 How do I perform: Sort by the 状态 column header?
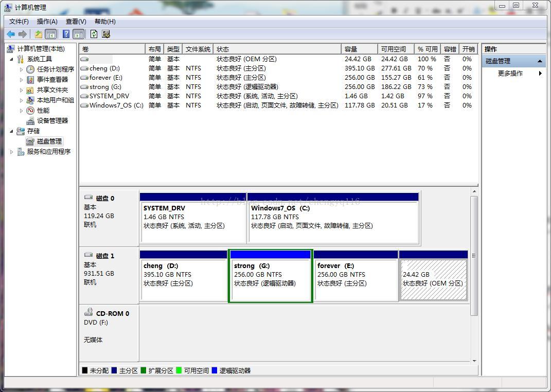277,49
